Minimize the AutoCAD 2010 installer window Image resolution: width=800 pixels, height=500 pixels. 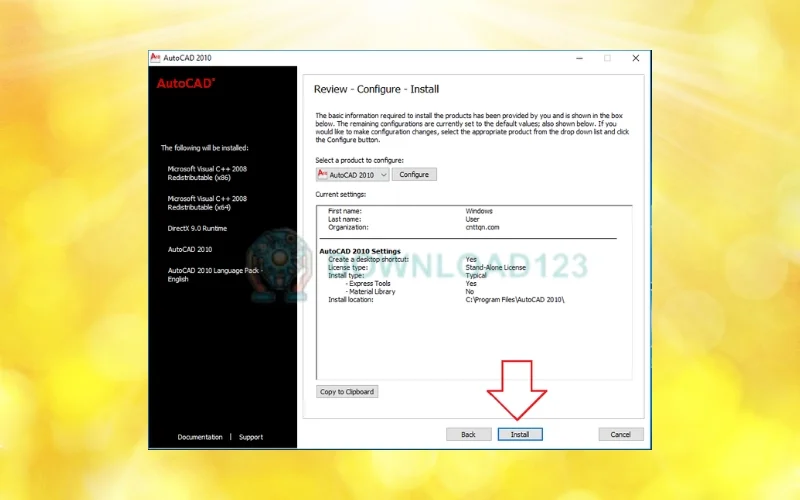[576, 58]
